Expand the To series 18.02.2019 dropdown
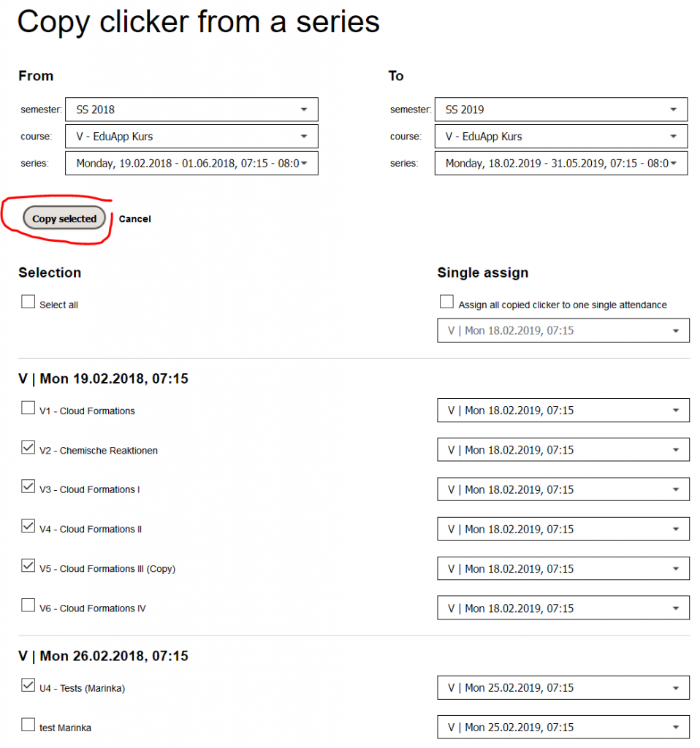This screenshot has height=748, width=700. 561,164
